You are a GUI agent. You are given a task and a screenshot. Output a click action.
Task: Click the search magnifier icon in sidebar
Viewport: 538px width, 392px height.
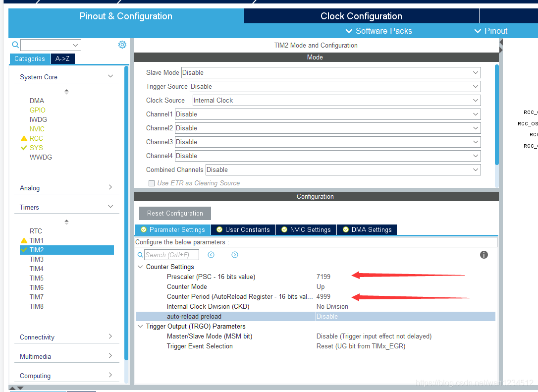(x=15, y=45)
